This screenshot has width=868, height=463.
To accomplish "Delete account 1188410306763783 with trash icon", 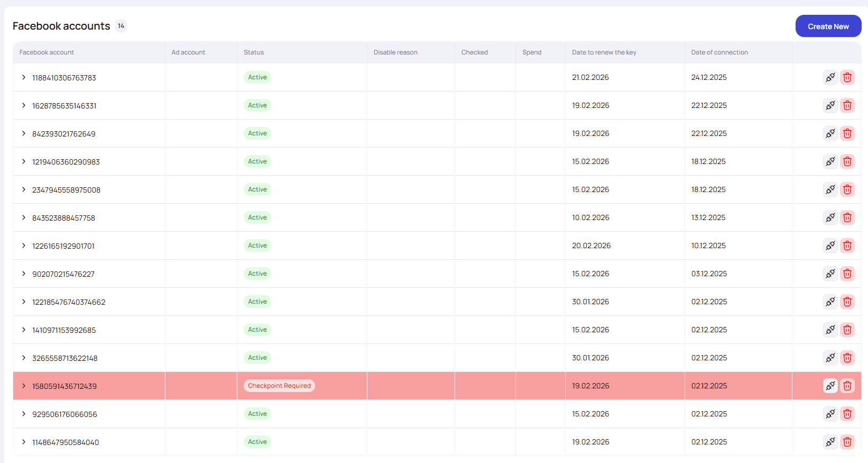I will 847,77.
